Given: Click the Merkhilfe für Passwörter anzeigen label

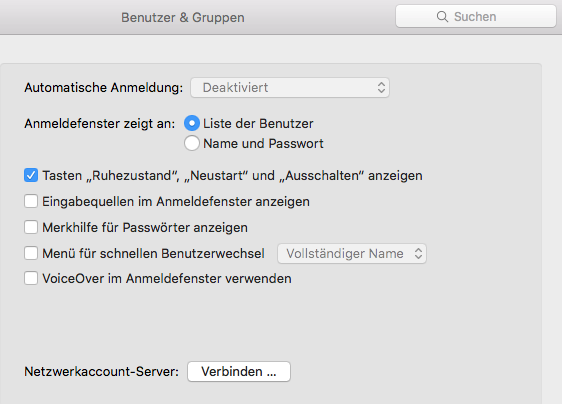Looking at the screenshot, I should [145, 227].
